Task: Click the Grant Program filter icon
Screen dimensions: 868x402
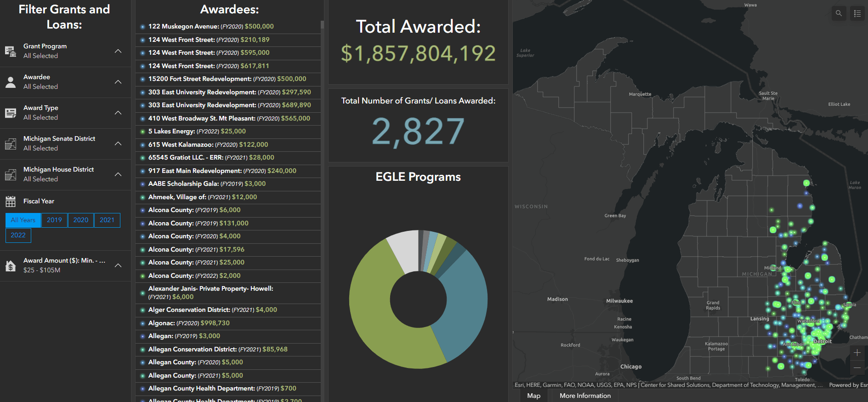Action: tap(11, 51)
